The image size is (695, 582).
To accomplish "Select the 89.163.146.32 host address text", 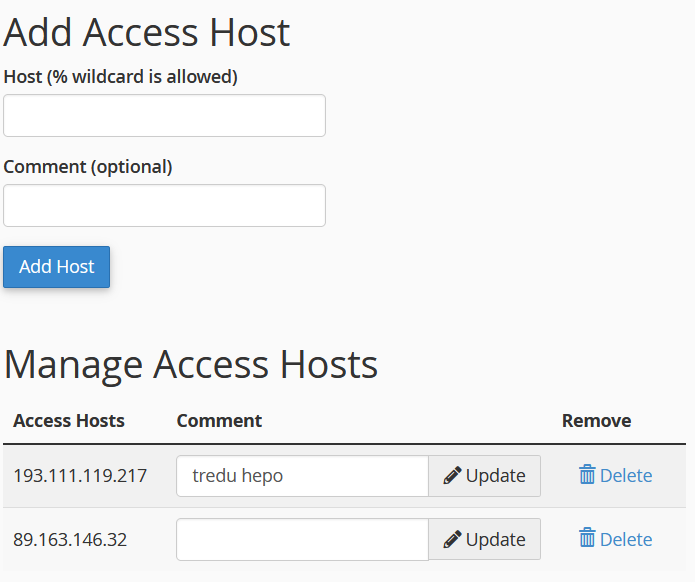I will [x=70, y=540].
